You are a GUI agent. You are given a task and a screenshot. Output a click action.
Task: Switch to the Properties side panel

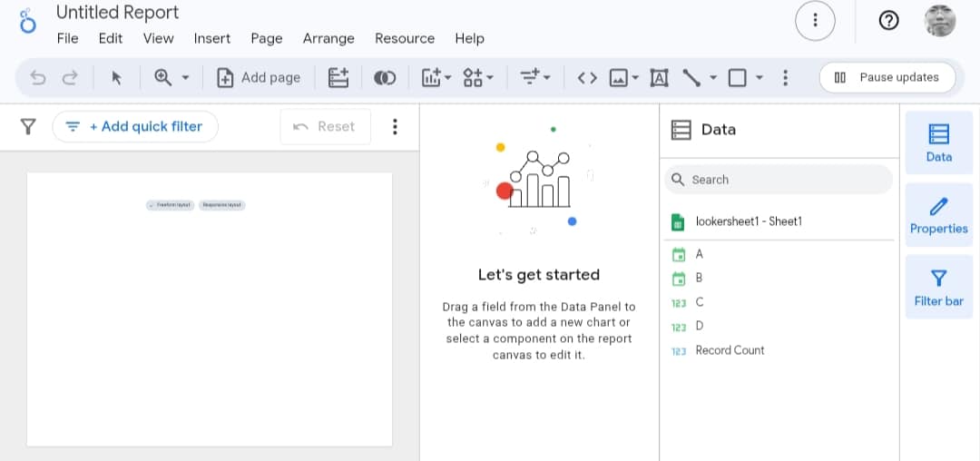point(938,214)
